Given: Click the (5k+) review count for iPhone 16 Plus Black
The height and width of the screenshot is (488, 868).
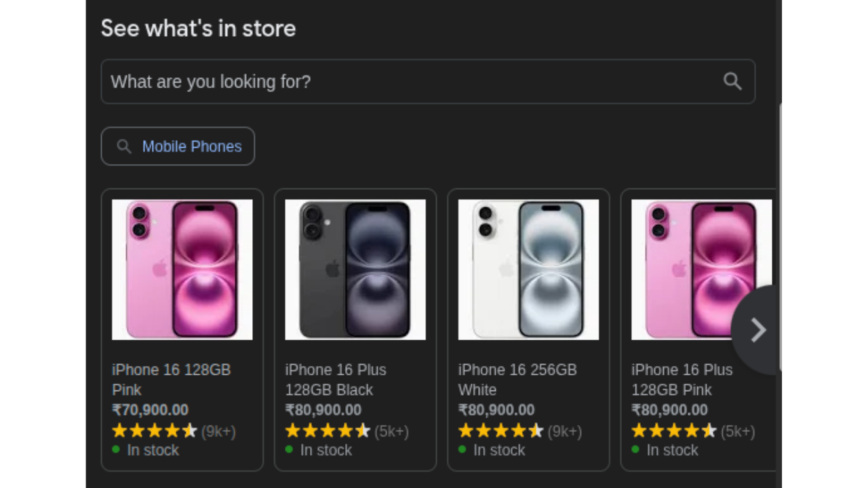Looking at the screenshot, I should [x=391, y=431].
